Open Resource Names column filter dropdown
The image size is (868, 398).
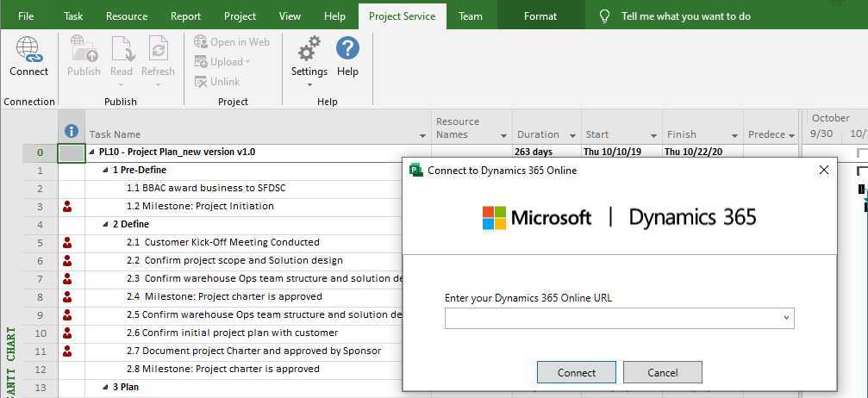503,135
